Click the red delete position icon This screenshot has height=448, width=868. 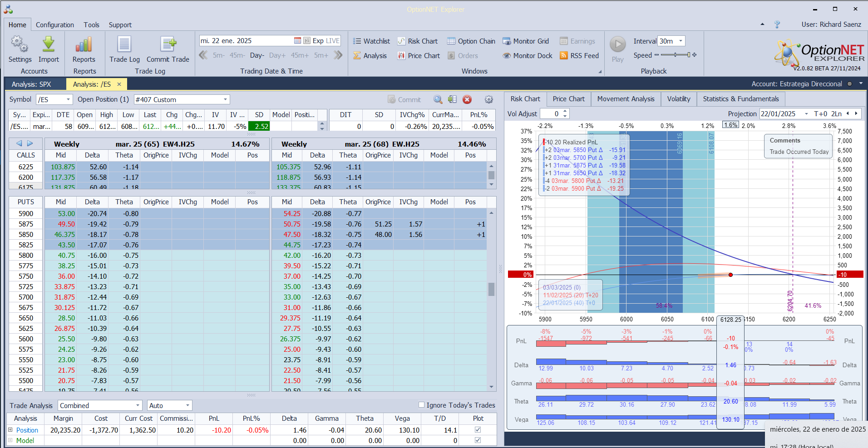click(467, 100)
